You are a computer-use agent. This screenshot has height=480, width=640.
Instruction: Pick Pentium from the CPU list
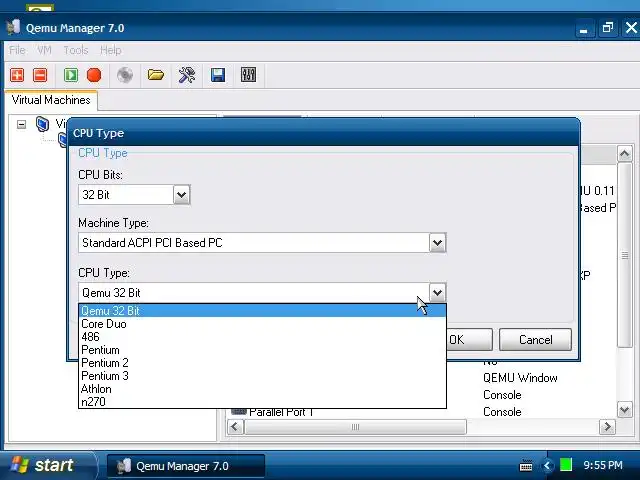[262, 350]
